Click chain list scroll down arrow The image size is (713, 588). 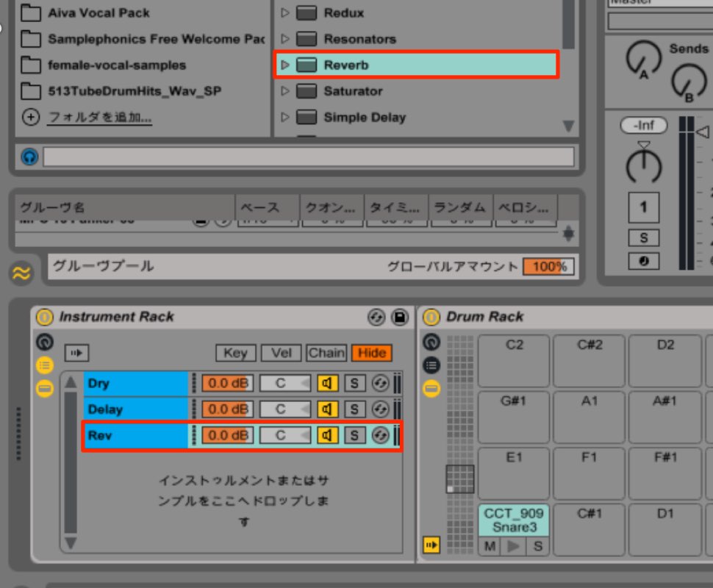pos(71,542)
